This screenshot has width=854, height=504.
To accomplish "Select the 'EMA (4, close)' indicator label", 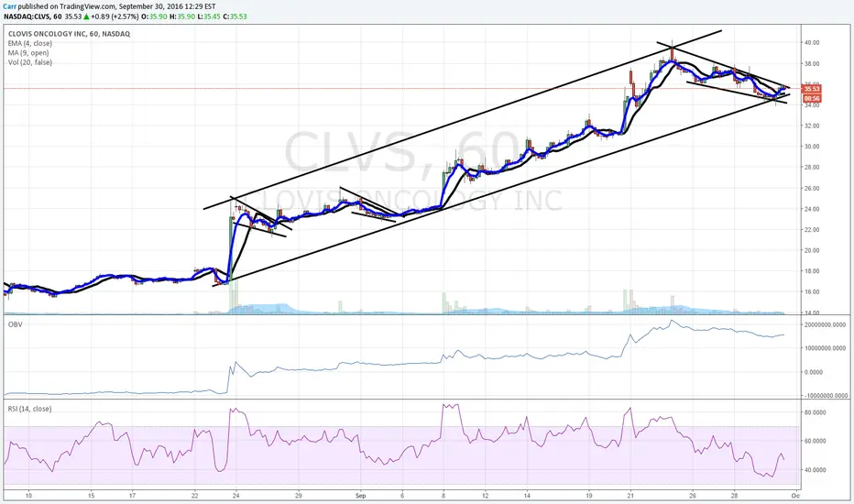I will (30, 44).
